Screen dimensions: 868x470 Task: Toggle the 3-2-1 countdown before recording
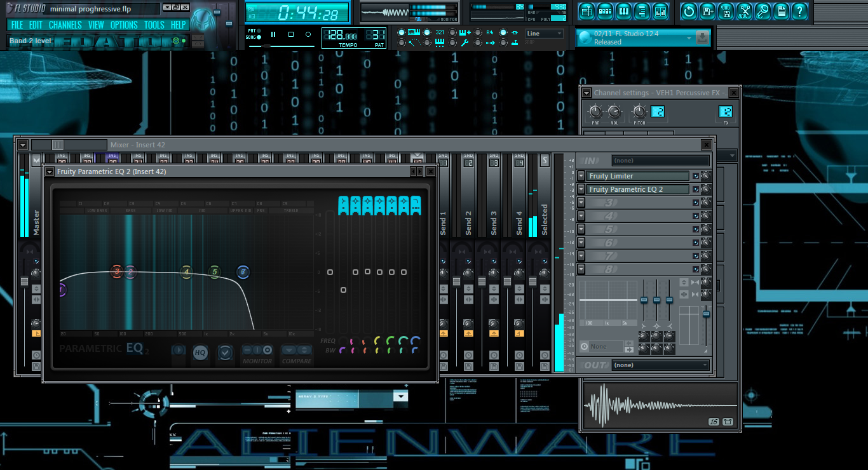tap(440, 32)
